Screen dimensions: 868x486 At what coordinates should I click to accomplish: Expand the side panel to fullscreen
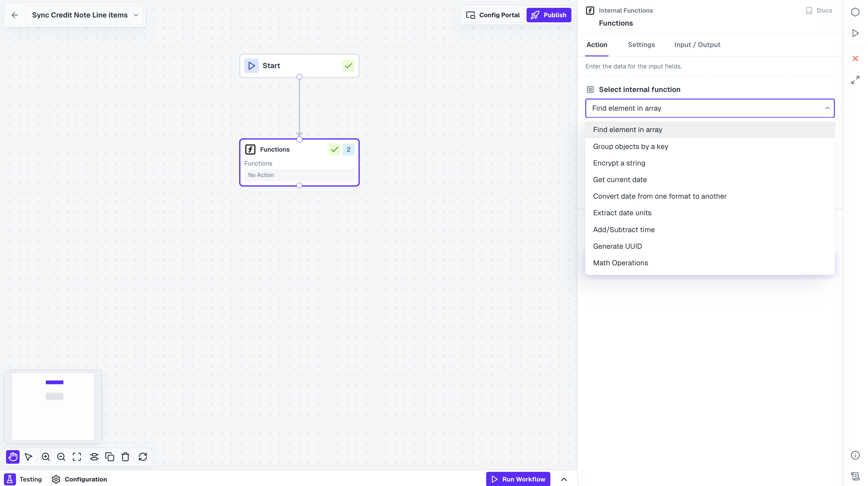[855, 80]
